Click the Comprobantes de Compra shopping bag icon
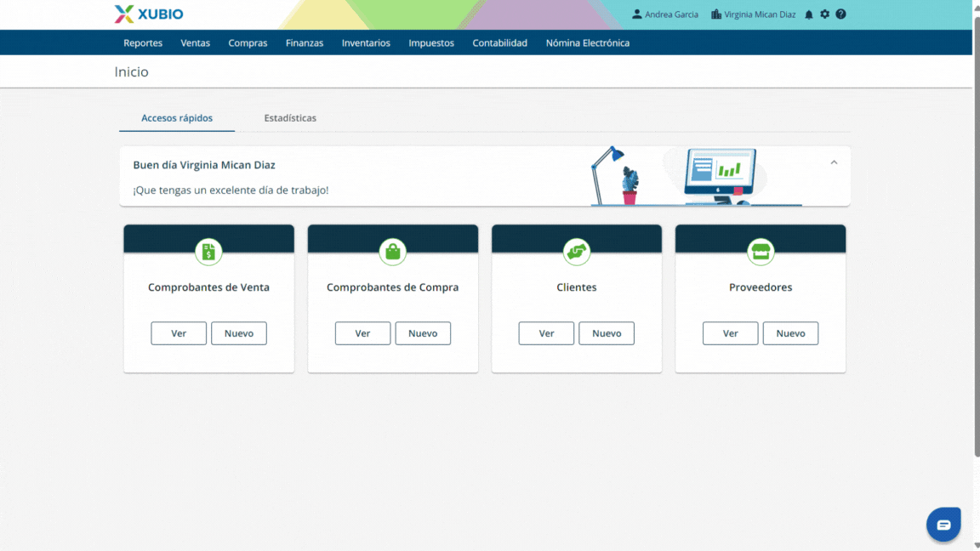The height and width of the screenshot is (551, 980). [x=392, y=252]
